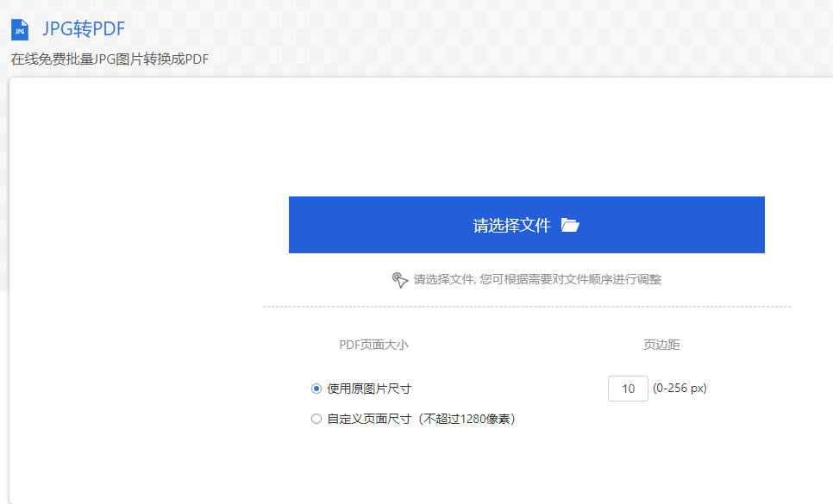Enable the custom page size option
833x504 pixels.
[x=316, y=418]
